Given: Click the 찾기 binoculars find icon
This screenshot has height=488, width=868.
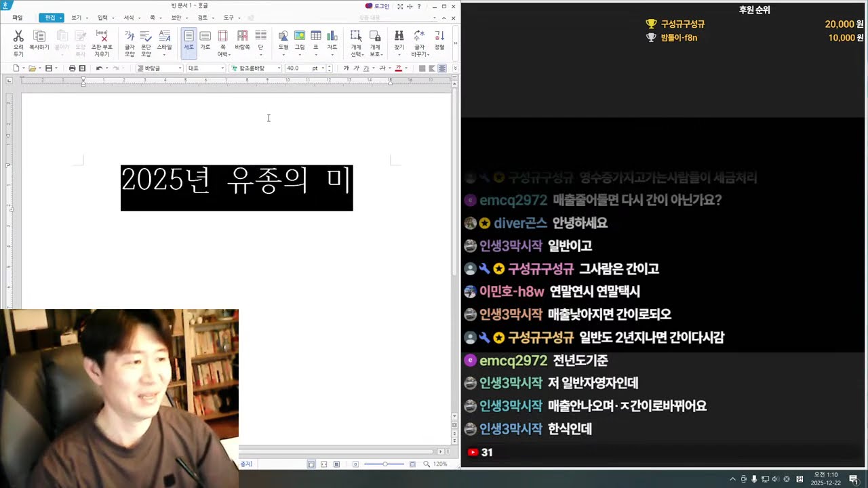Looking at the screenshot, I should (x=399, y=36).
